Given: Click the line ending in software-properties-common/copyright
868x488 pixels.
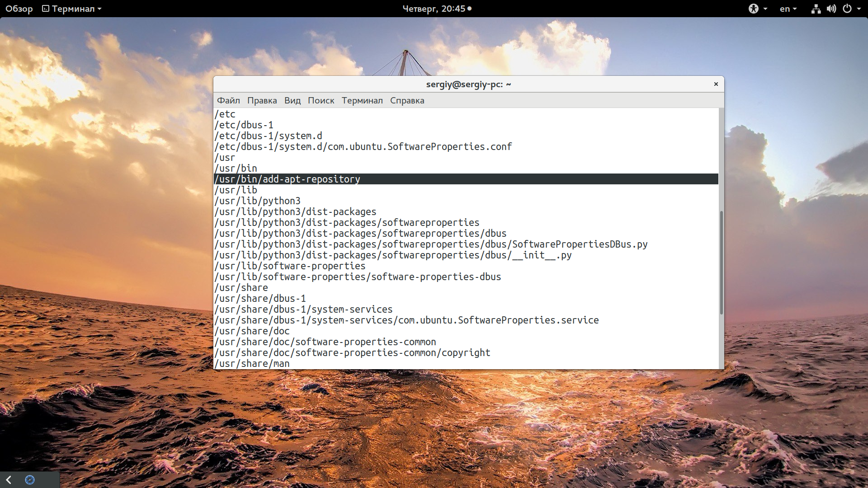Looking at the screenshot, I should coord(352,352).
